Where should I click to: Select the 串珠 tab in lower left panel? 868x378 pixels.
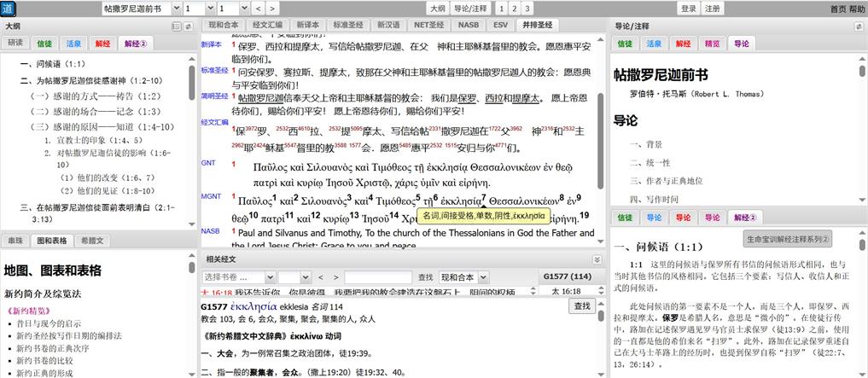(15, 241)
